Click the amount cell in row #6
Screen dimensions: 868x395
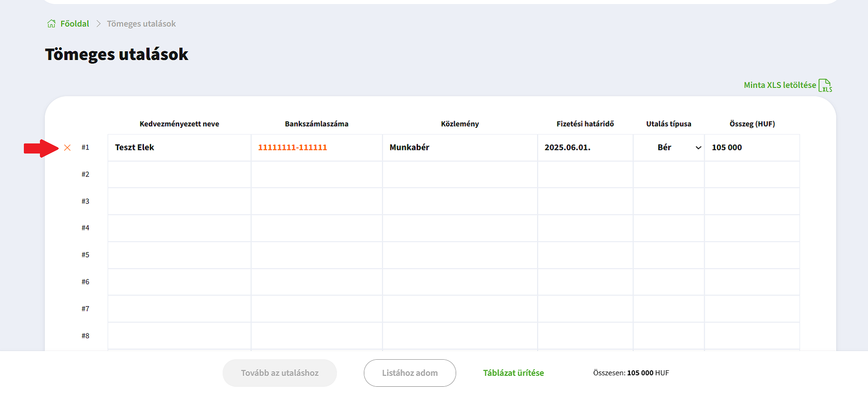(752, 282)
